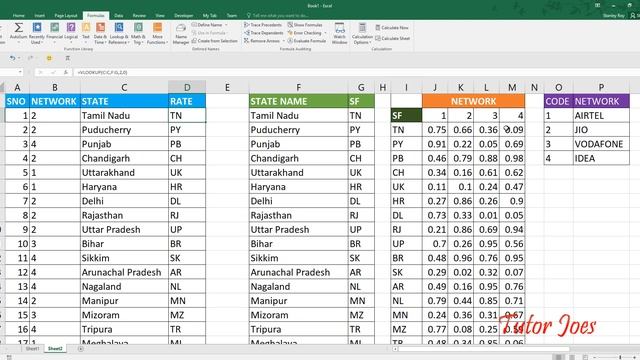Open the Page Layout tab
The height and width of the screenshot is (360, 640).
(x=66, y=16)
